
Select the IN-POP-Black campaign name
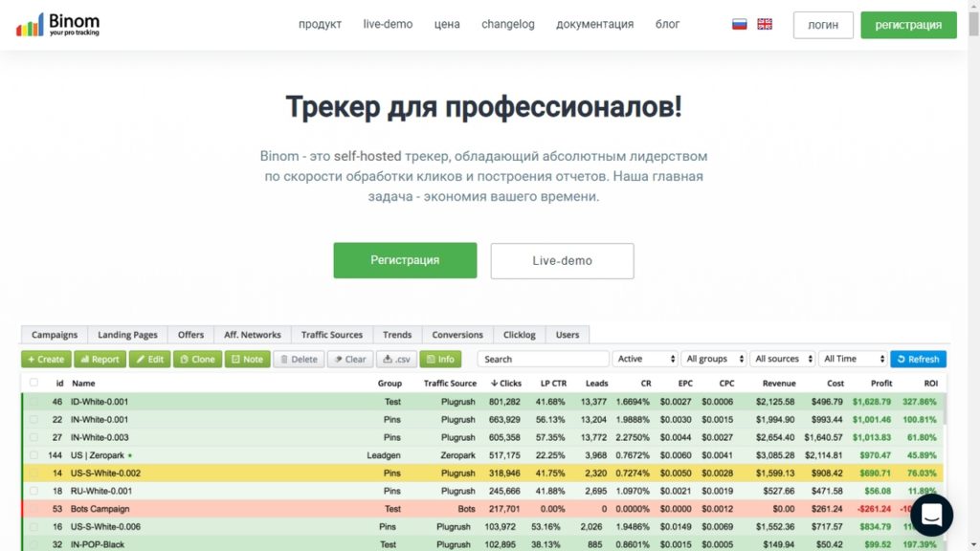point(97,544)
